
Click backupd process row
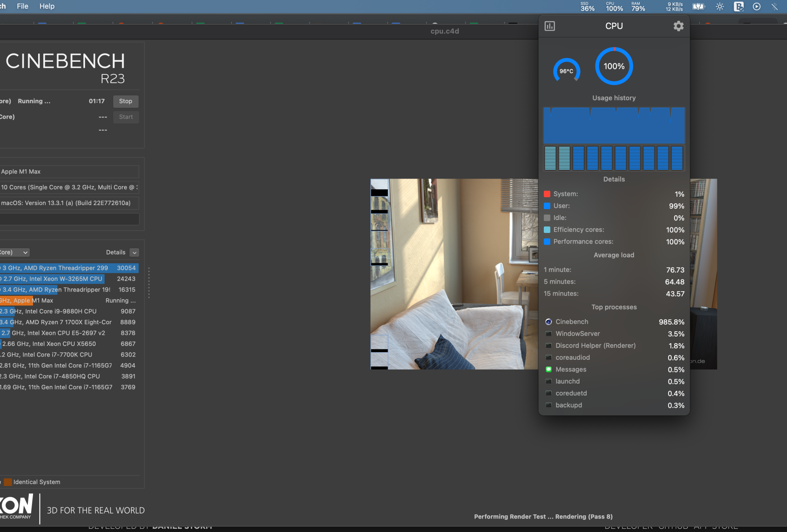614,405
